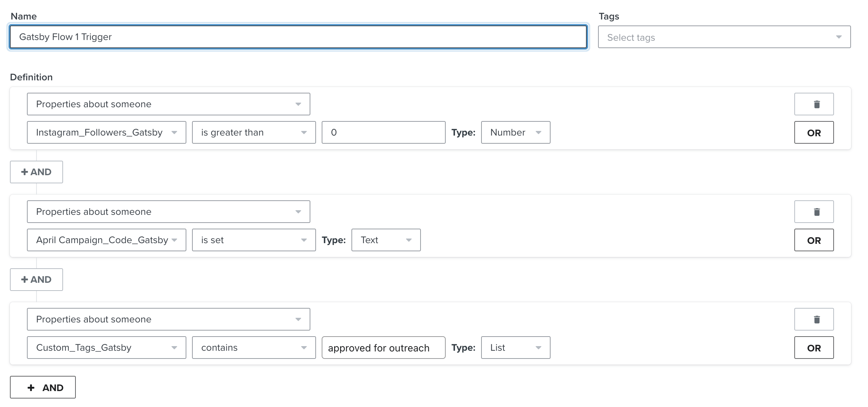Open the April Campaign_Code_Gatsby property dropdown
The width and height of the screenshot is (868, 407).
click(x=107, y=240)
